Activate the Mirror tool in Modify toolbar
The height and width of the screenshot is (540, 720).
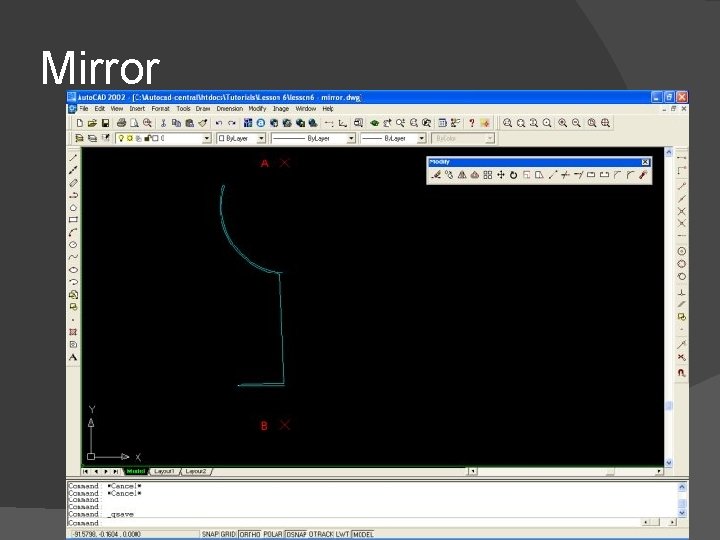[462, 175]
